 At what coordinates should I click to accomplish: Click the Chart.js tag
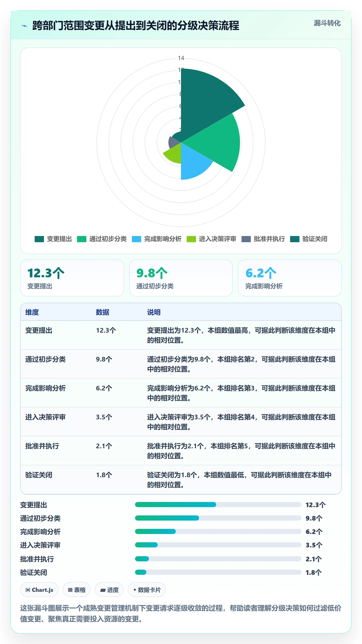click(x=39, y=590)
